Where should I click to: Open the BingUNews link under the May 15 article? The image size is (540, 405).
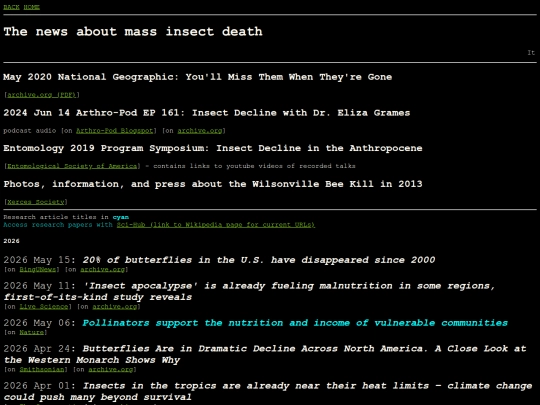(38, 269)
